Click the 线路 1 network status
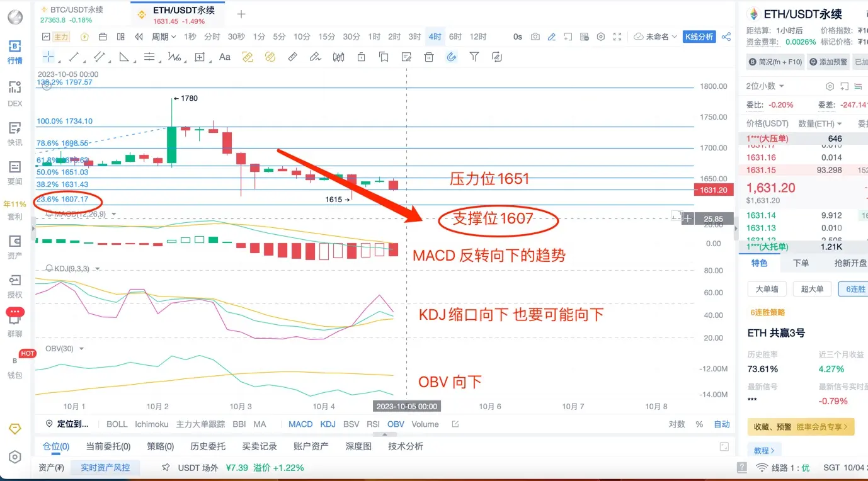868x481 pixels. pyautogui.click(x=782, y=468)
